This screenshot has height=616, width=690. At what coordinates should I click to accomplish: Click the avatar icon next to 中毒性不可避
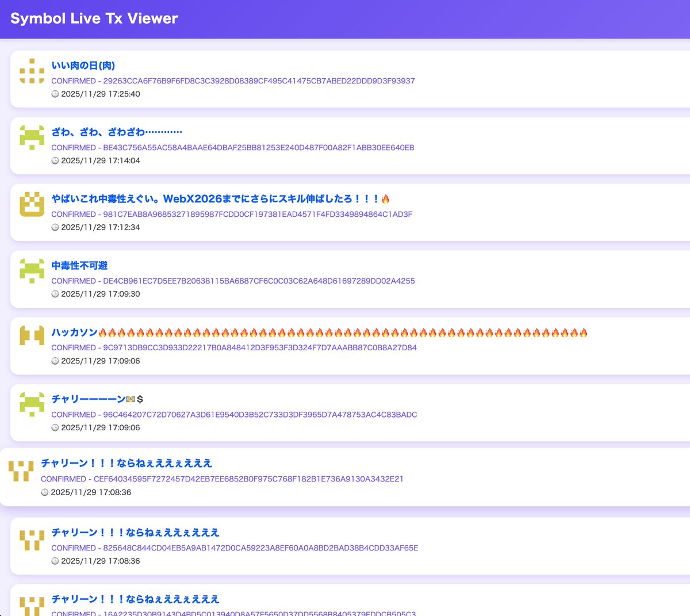point(32,271)
